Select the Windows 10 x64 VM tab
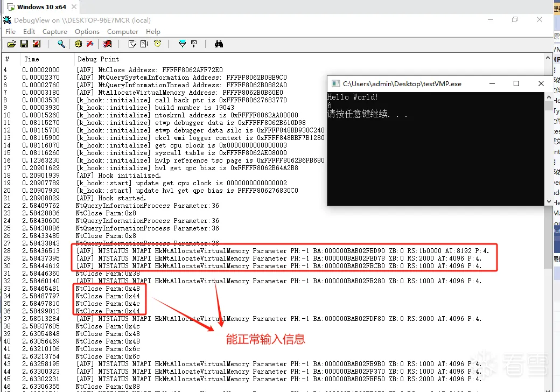Screen dimensions: 560x392 tap(41, 7)
